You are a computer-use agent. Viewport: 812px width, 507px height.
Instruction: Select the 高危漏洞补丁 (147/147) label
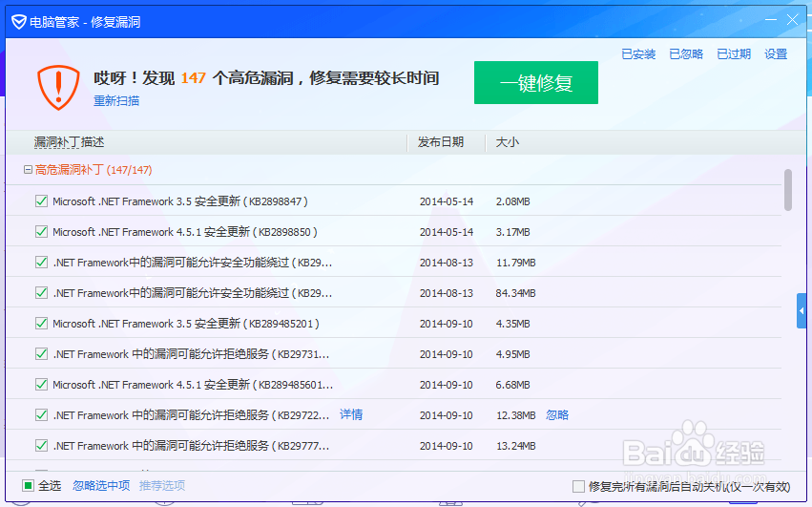tap(94, 170)
